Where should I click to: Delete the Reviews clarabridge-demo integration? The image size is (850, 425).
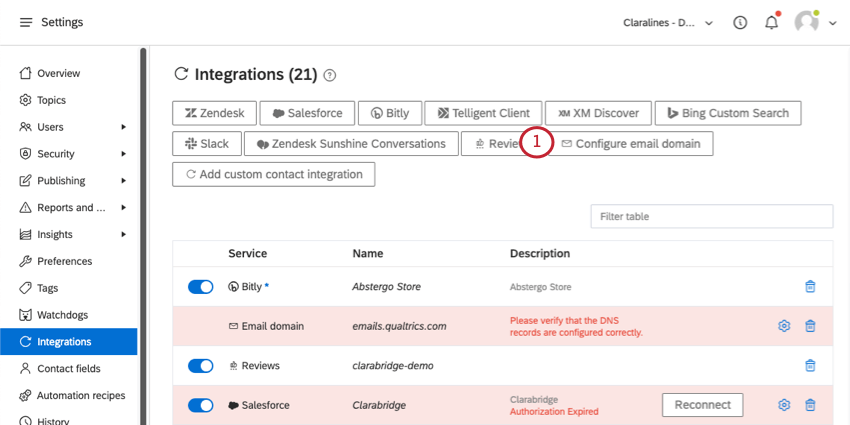[x=810, y=365]
